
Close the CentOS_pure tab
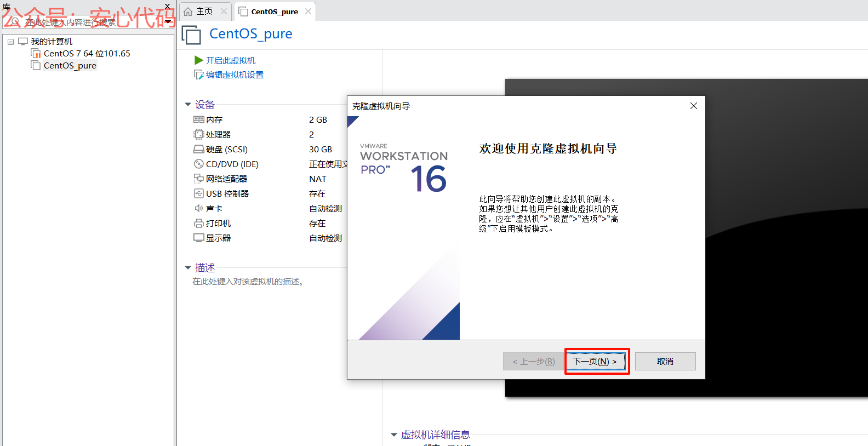308,12
